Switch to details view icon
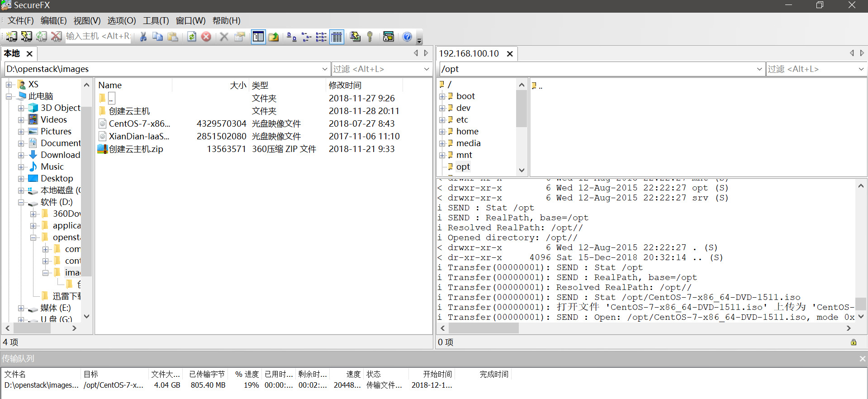This screenshot has height=399, width=868. pos(337,37)
